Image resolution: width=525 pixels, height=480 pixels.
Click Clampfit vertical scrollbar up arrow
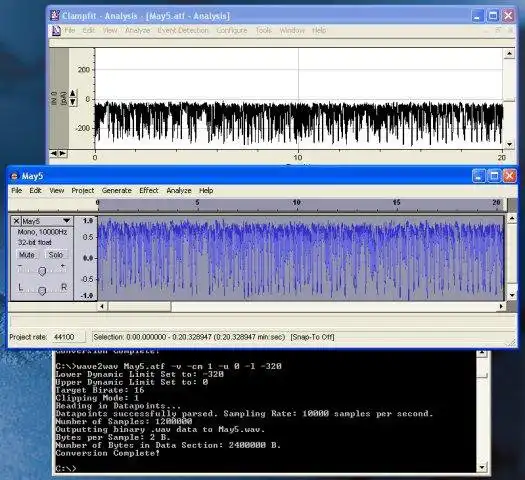click(x=509, y=54)
